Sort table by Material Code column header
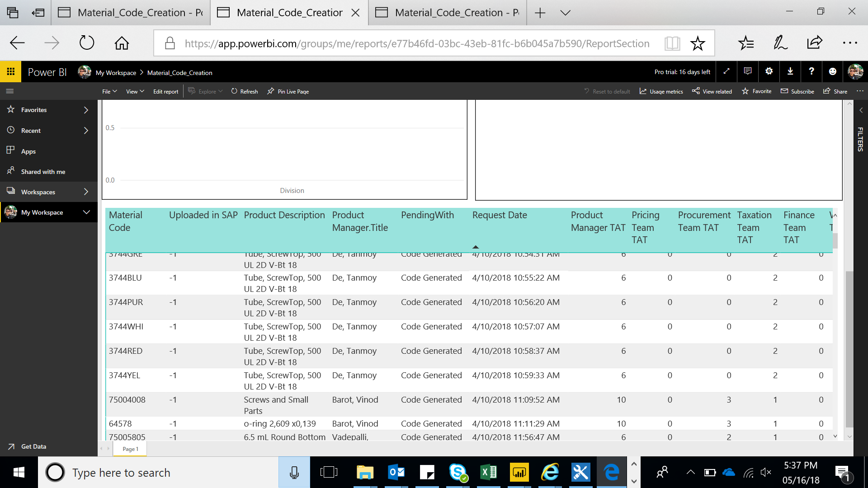The height and width of the screenshot is (488, 868). click(x=126, y=221)
